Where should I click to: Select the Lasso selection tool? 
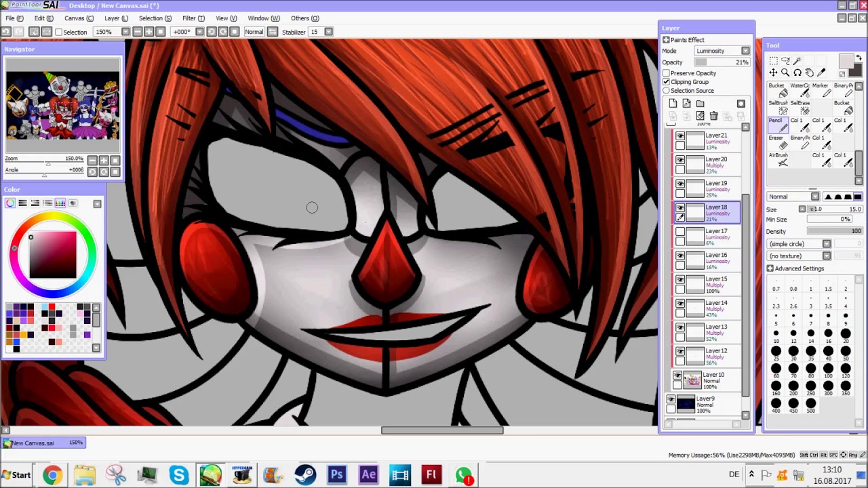pos(785,61)
